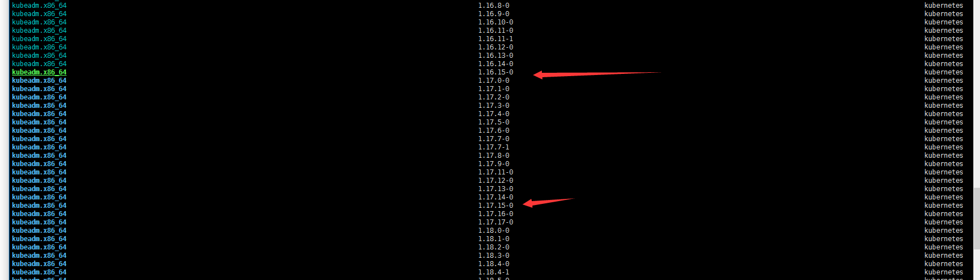This screenshot has height=280, width=980.
Task: Click the kubernetes repo label in the 1.17.15-0 row
Action: 943,206
